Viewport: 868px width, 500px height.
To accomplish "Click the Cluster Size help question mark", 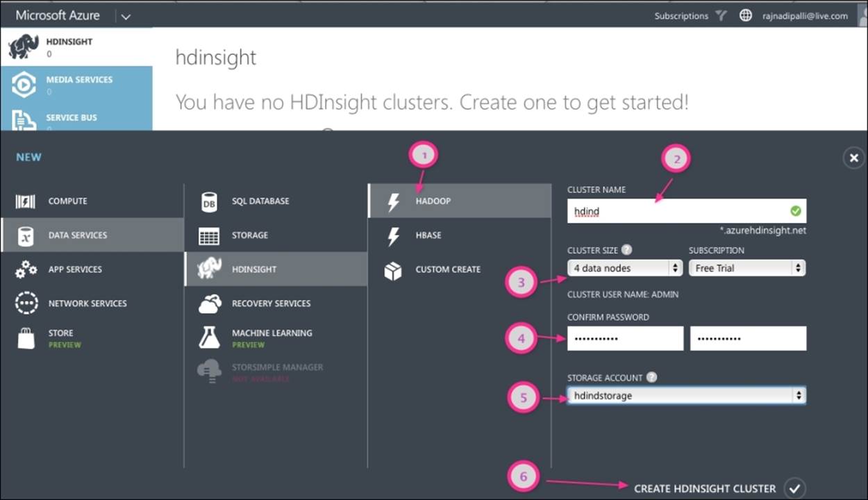I will [626, 250].
